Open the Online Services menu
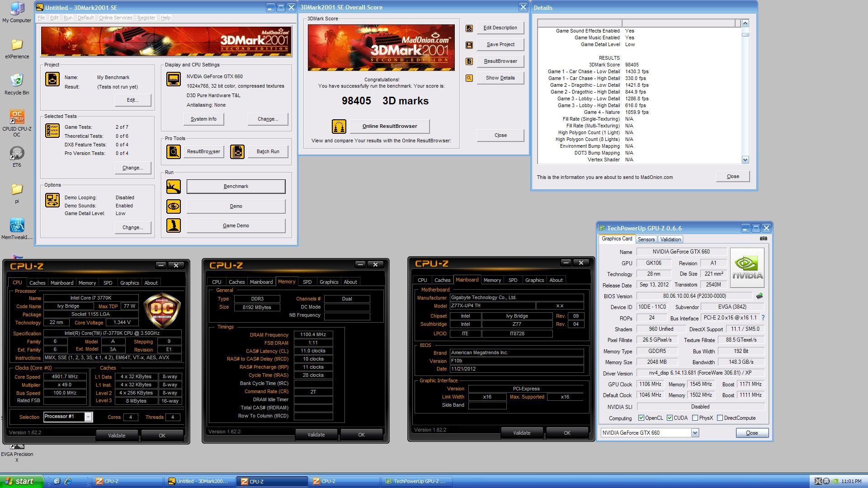 click(x=116, y=18)
